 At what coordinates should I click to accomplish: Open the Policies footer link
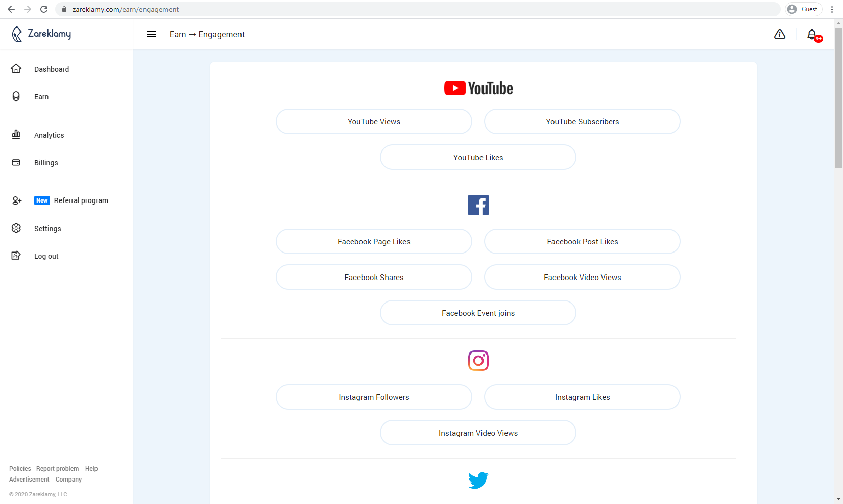20,469
